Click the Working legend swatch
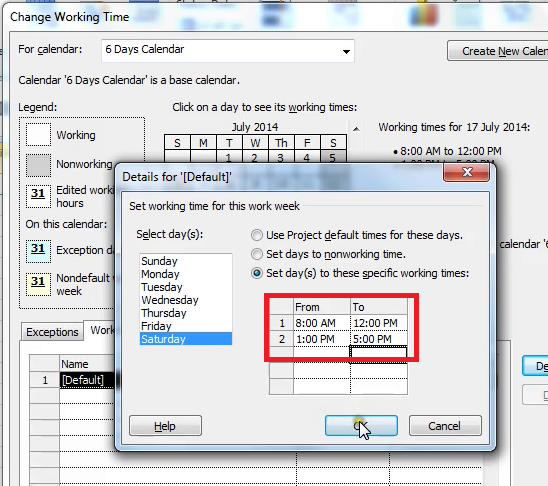 click(38, 135)
